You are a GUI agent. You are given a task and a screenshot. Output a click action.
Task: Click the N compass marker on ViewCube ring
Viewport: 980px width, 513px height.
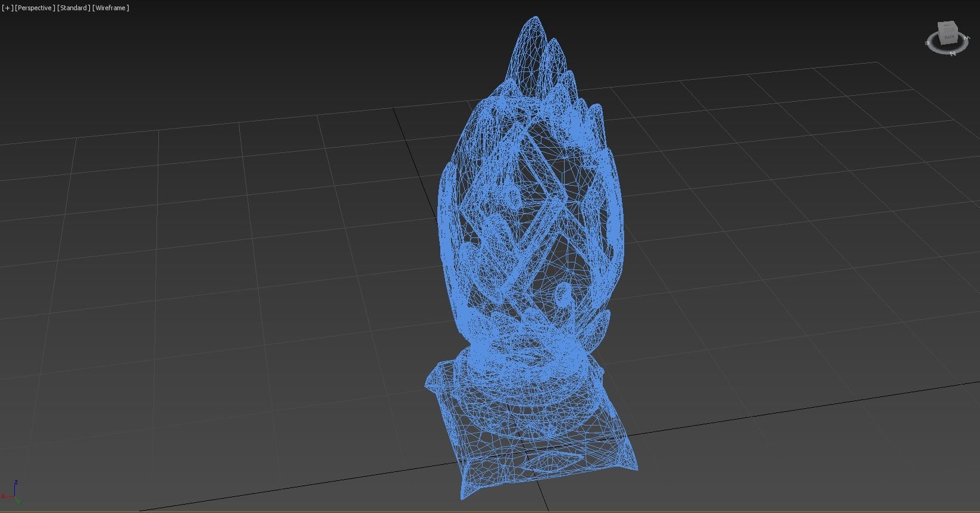pyautogui.click(x=953, y=54)
